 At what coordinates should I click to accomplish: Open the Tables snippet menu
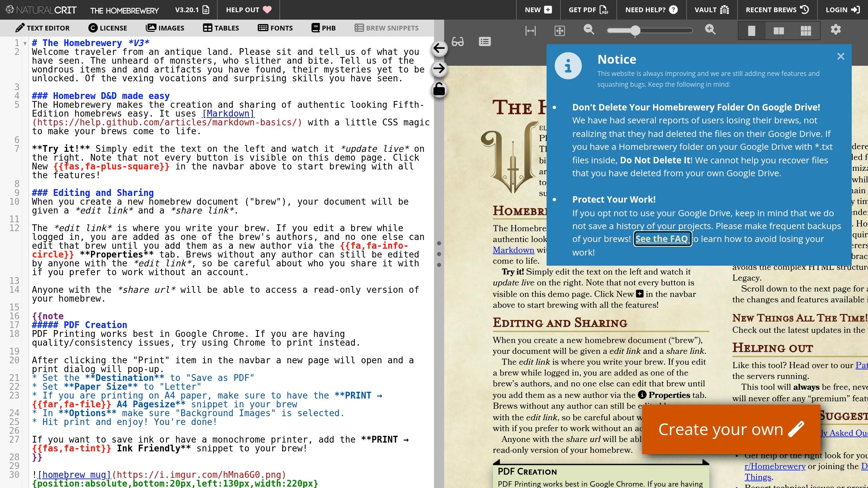pyautogui.click(x=221, y=28)
